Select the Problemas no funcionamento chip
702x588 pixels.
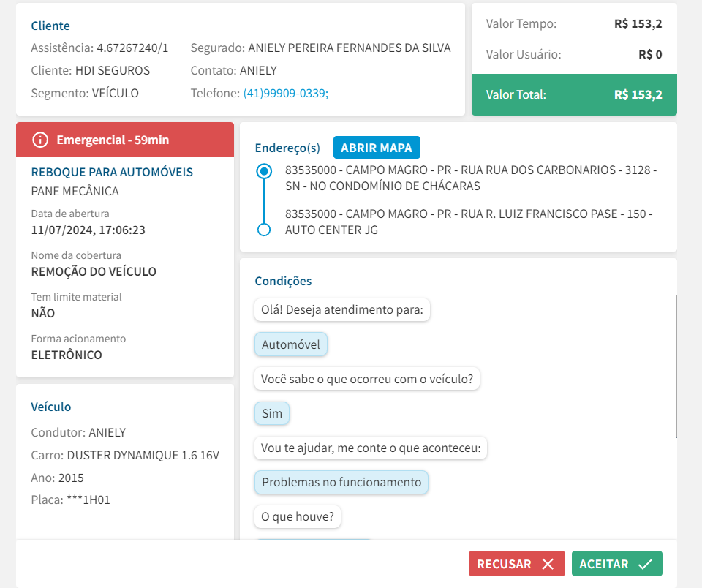pyautogui.click(x=341, y=482)
